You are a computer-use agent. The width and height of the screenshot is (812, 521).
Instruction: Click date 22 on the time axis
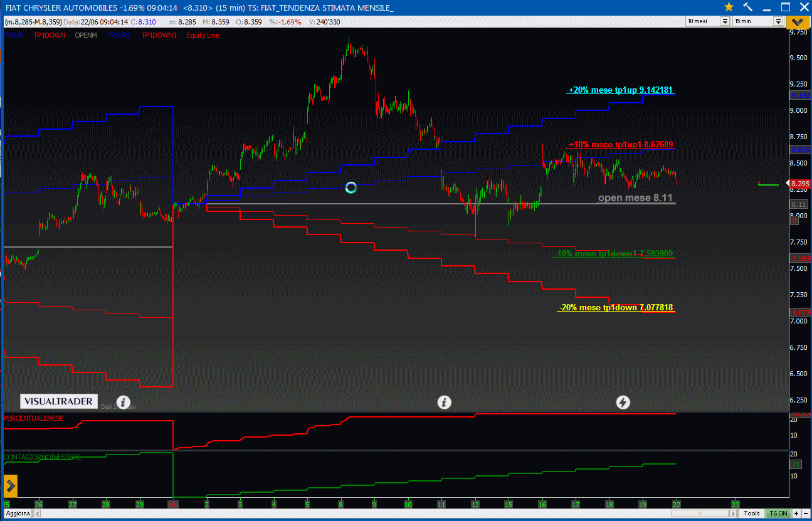676,504
